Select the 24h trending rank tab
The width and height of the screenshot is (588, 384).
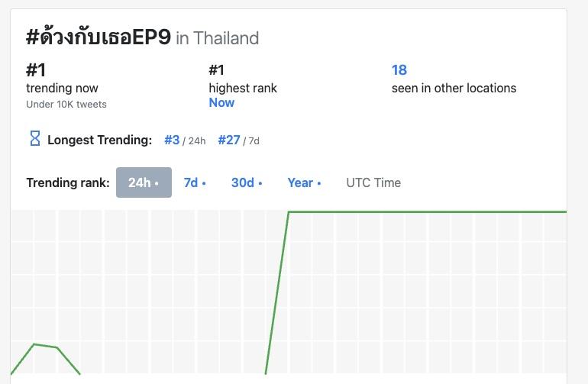(144, 182)
